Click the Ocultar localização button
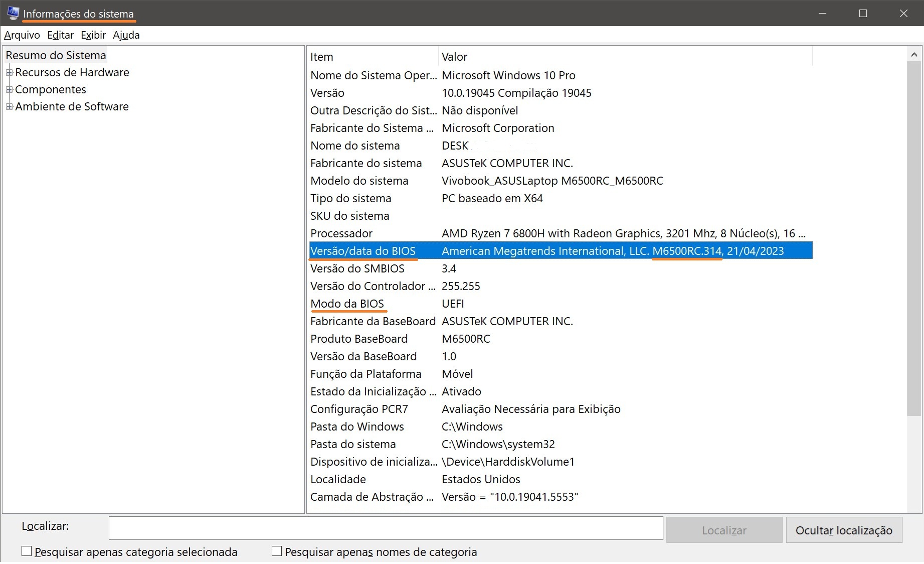The image size is (924, 564). tap(844, 530)
